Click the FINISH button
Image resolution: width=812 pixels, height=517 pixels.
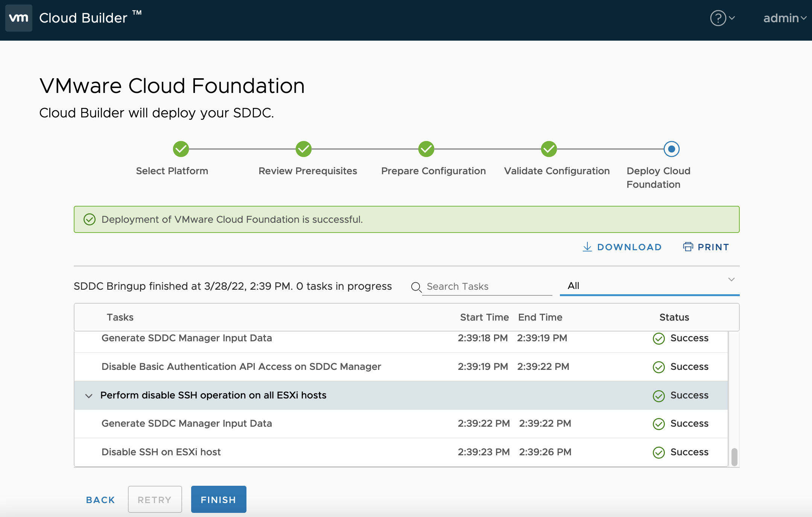(219, 499)
